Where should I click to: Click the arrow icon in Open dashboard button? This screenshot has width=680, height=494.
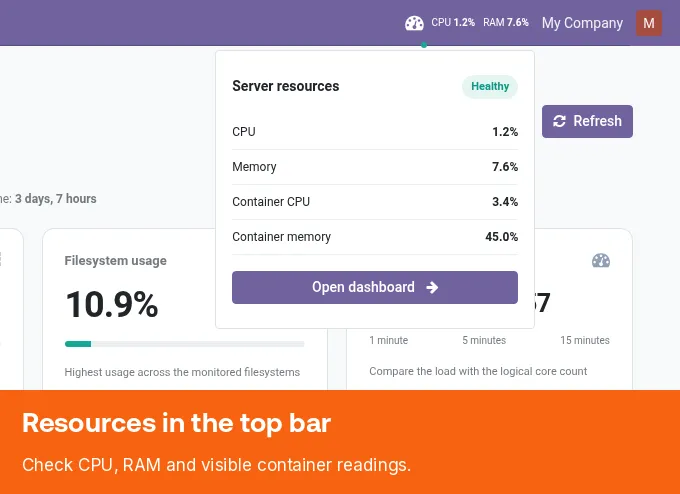point(432,288)
